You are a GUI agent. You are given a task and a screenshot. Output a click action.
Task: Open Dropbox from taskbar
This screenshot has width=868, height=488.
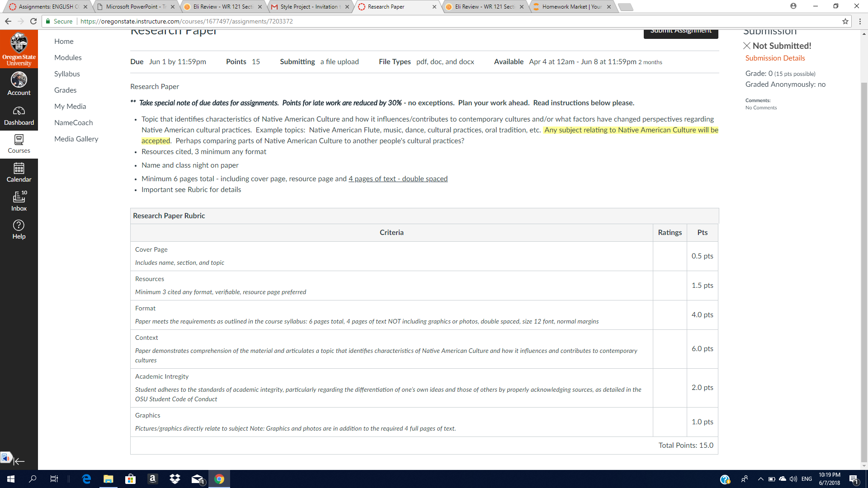[175, 479]
